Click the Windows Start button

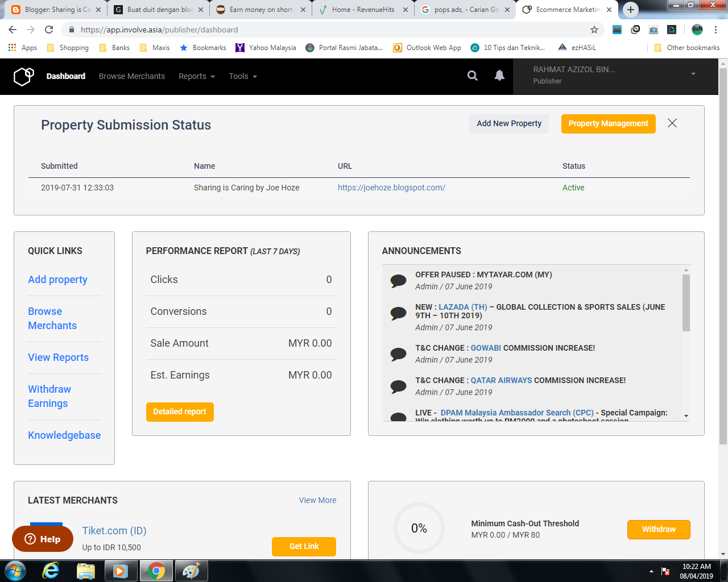(15, 571)
